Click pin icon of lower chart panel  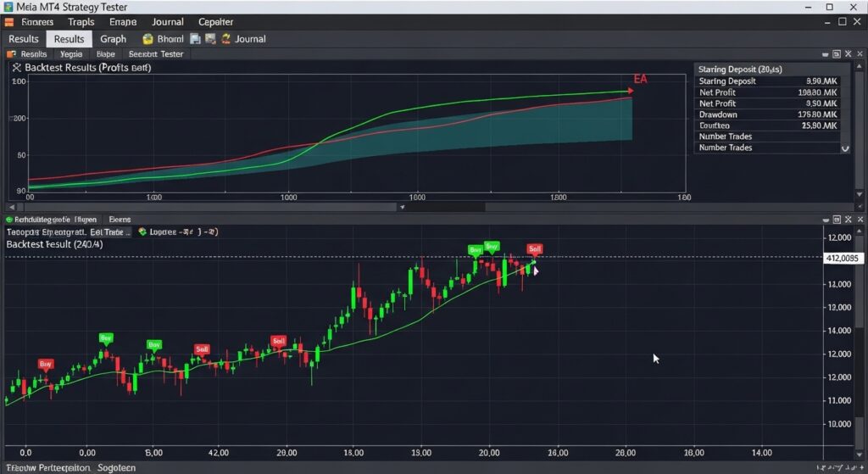click(x=848, y=220)
